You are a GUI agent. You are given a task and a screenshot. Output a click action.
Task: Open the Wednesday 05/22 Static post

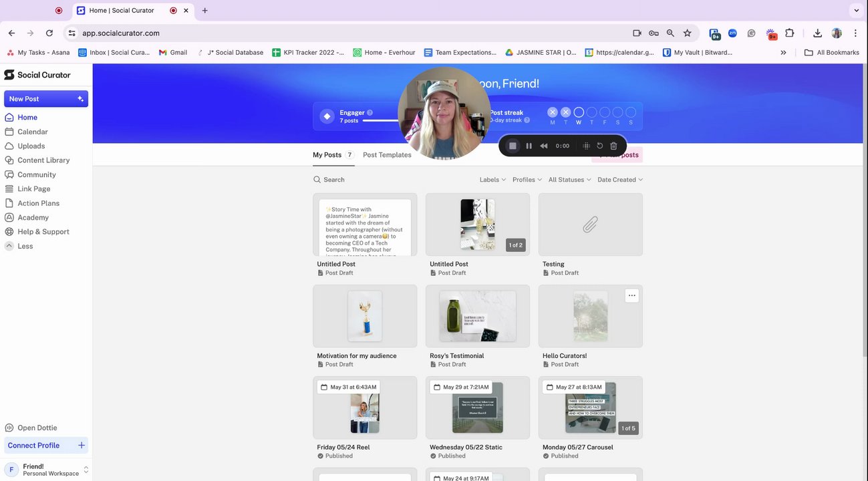click(x=478, y=408)
